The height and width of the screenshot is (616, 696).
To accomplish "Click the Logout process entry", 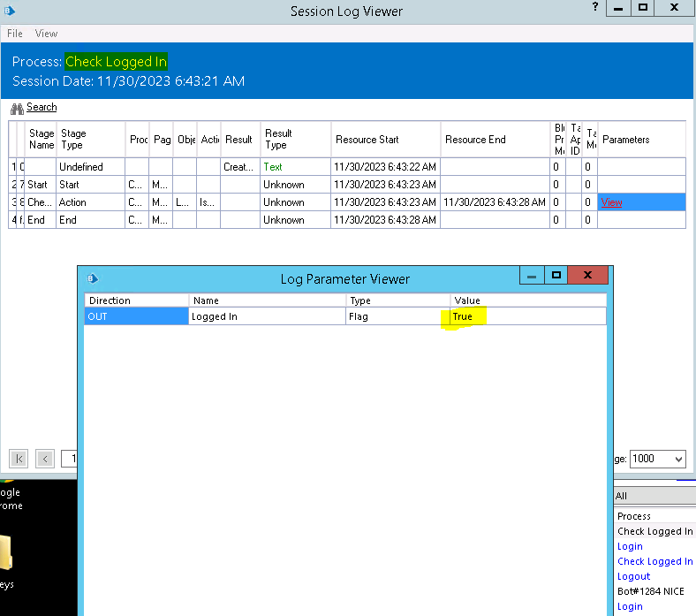I will coord(633,576).
